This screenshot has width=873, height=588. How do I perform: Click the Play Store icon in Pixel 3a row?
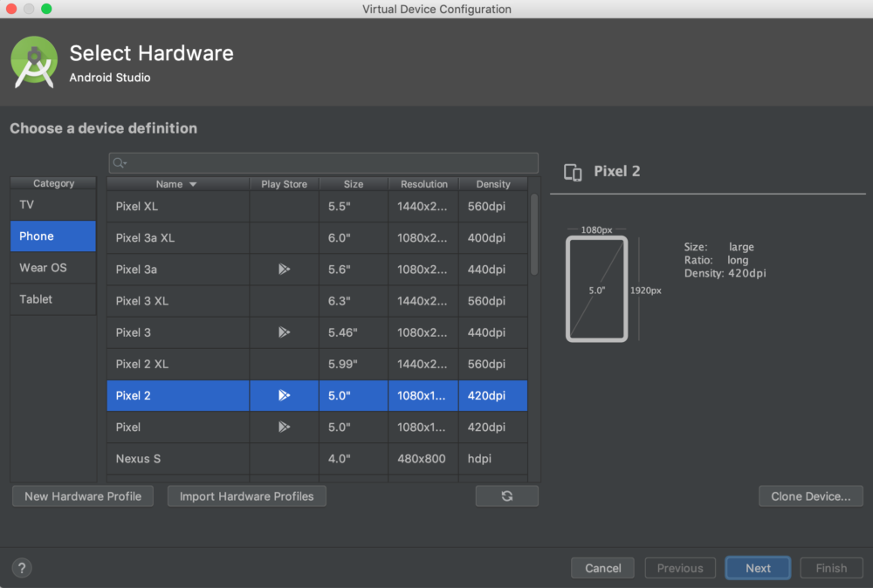pos(284,270)
